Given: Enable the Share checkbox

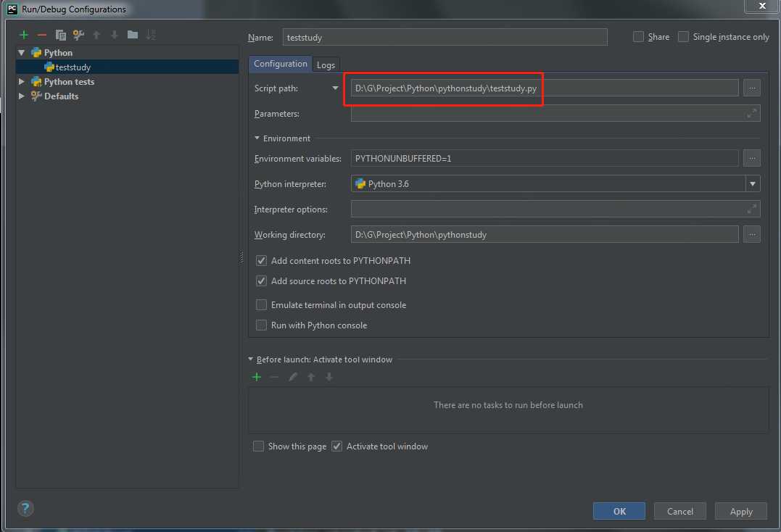Looking at the screenshot, I should [638, 37].
